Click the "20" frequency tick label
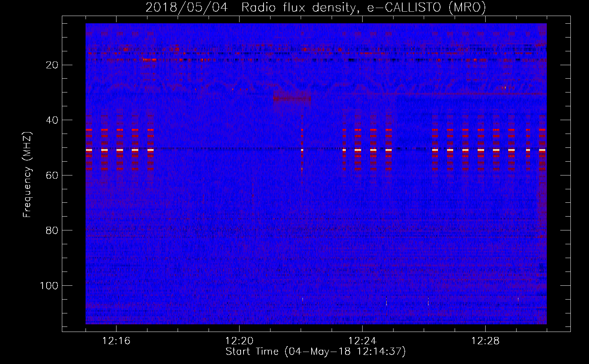 click(x=52, y=65)
